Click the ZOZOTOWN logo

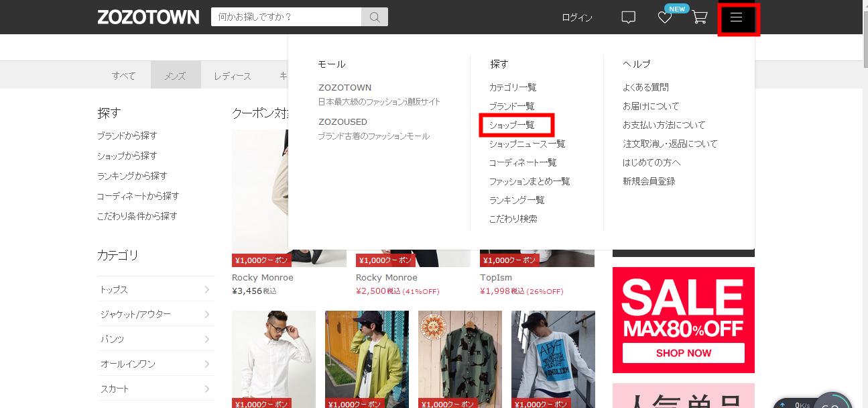point(148,17)
